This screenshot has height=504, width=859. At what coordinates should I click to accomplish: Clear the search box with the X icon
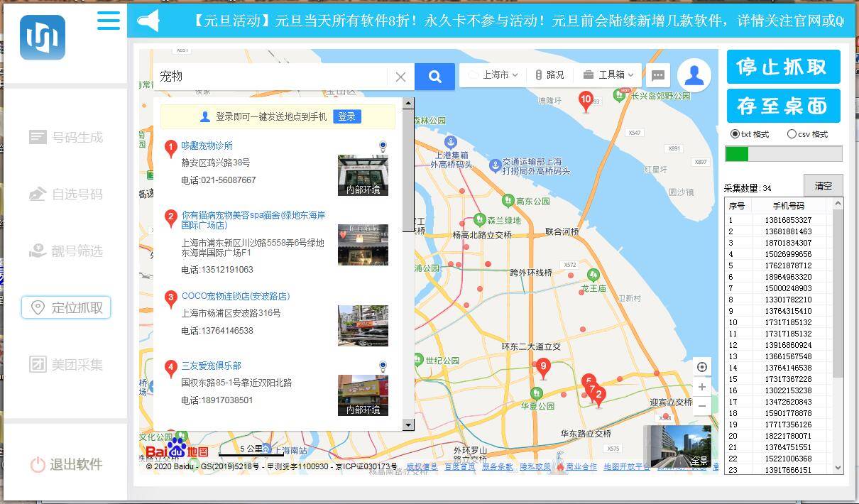(x=400, y=77)
